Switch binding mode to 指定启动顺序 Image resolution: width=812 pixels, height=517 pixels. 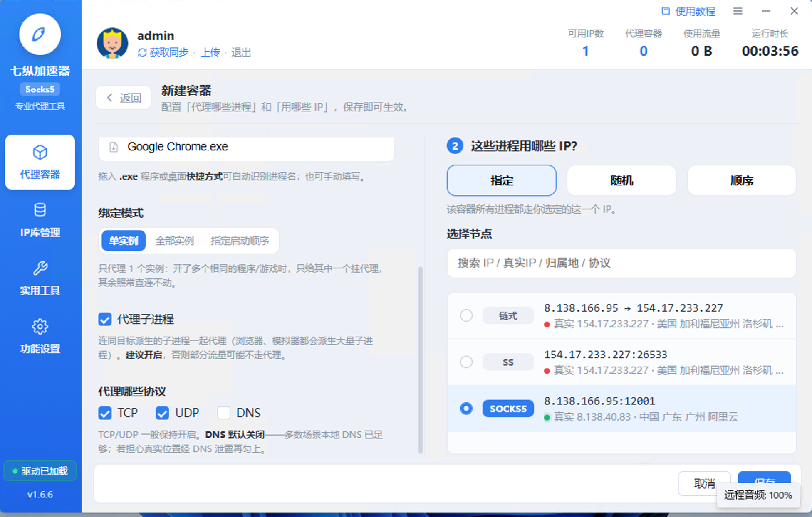tap(240, 241)
